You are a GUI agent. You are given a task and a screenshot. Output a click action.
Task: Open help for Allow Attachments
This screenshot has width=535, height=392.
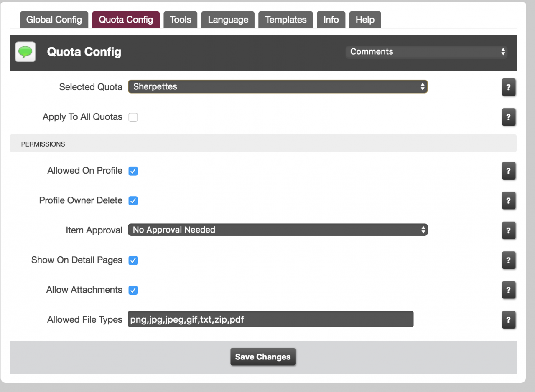click(x=508, y=290)
